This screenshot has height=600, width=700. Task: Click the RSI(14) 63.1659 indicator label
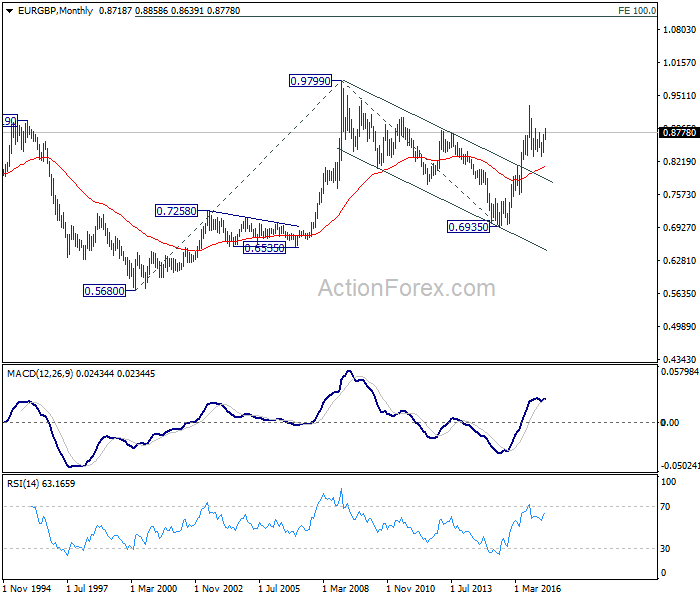(x=41, y=483)
